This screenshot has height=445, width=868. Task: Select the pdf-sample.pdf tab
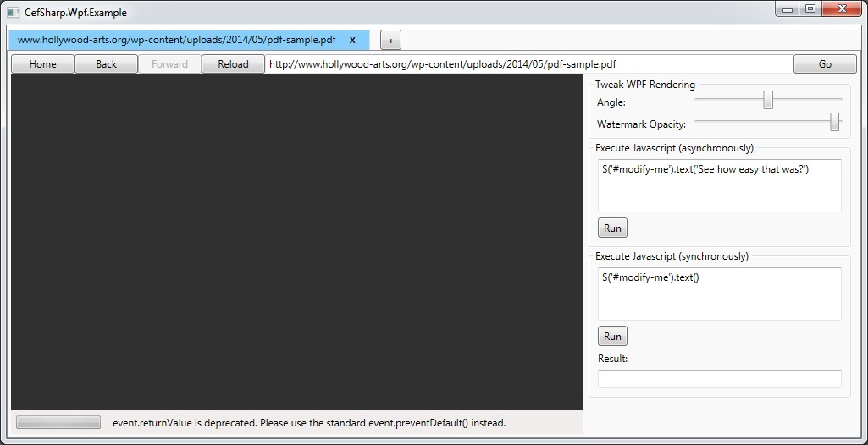pos(189,40)
